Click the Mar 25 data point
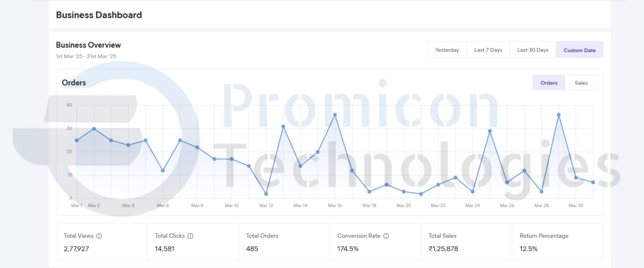 [490, 131]
